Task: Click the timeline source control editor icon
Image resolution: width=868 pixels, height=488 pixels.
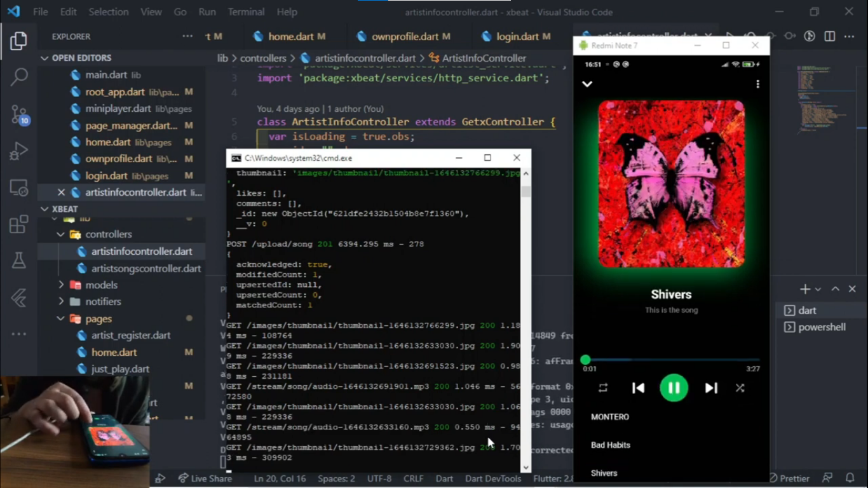Action: (810, 36)
